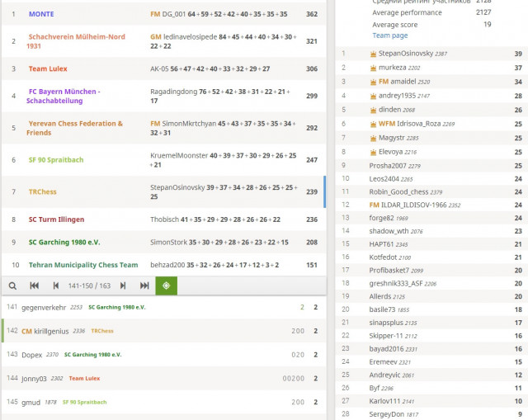This screenshot has width=528, height=420.
Task: Click crown icon next to StepanOsinovsky
Action: (x=373, y=54)
